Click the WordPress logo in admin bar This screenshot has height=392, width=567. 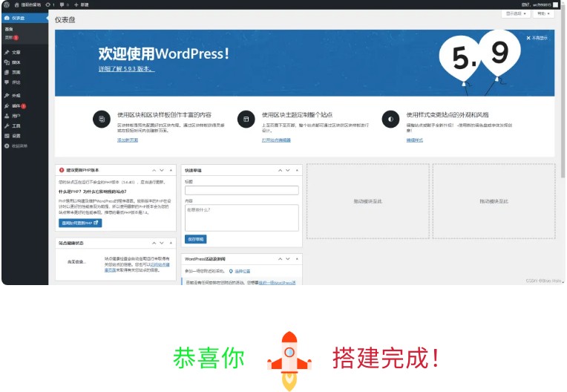click(x=7, y=4)
